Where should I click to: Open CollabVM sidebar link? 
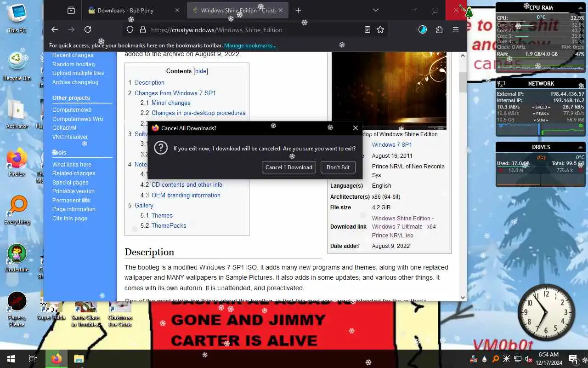coord(64,128)
